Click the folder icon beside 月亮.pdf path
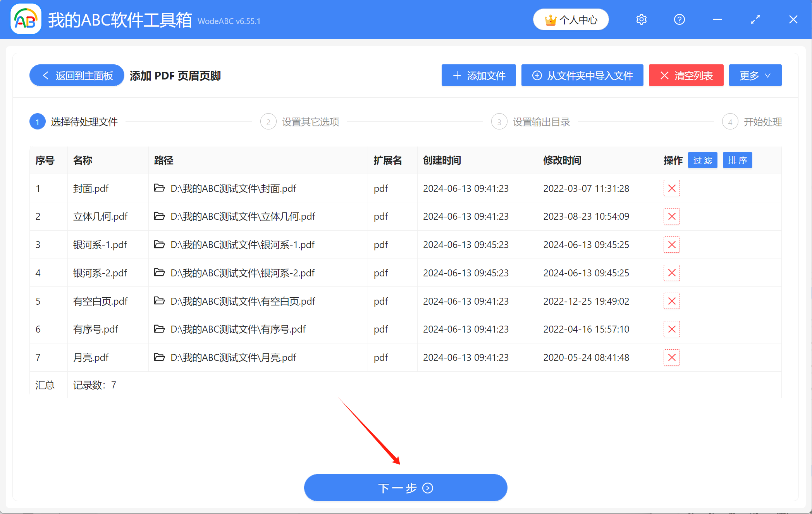Image resolution: width=812 pixels, height=514 pixels. pyautogui.click(x=160, y=357)
